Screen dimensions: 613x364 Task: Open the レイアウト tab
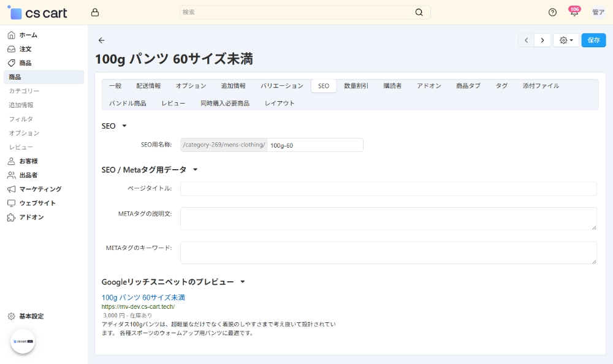click(280, 103)
